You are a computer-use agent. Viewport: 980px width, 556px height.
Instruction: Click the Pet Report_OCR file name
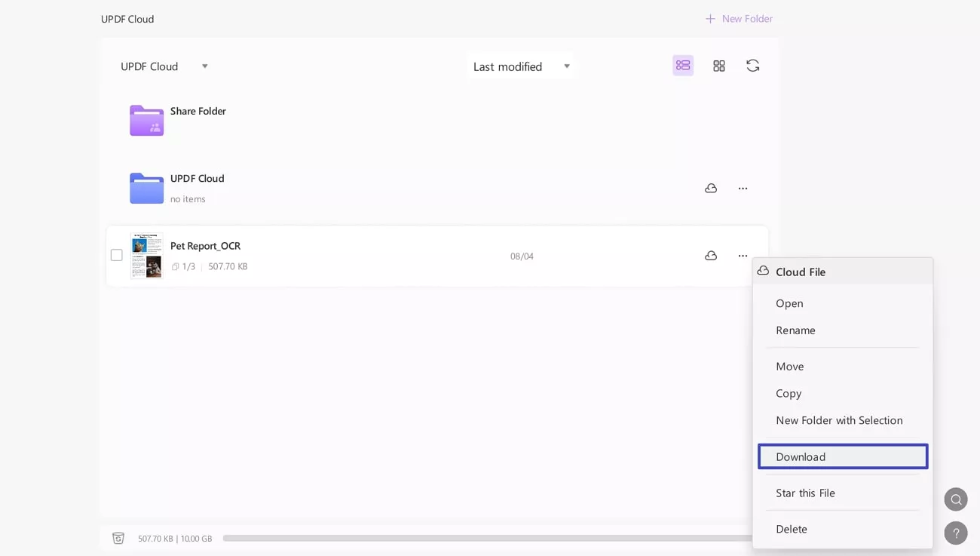pos(205,246)
